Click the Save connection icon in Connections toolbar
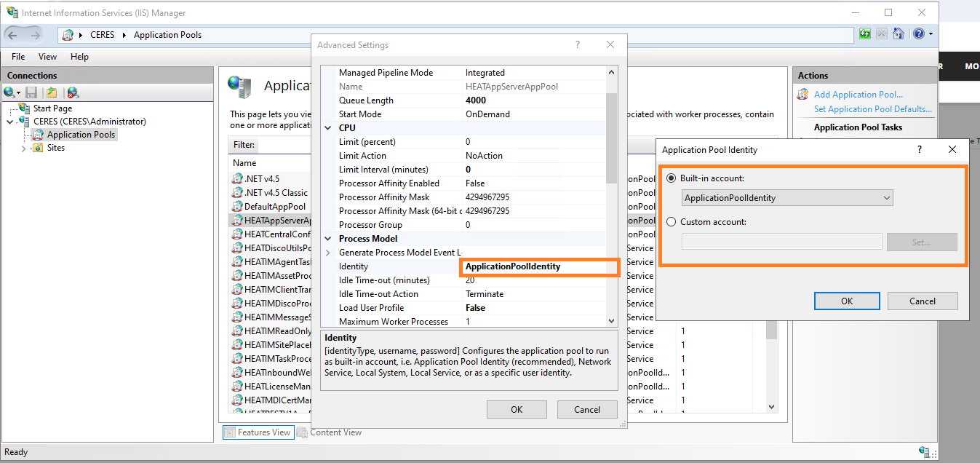980x463 pixels. coord(30,92)
